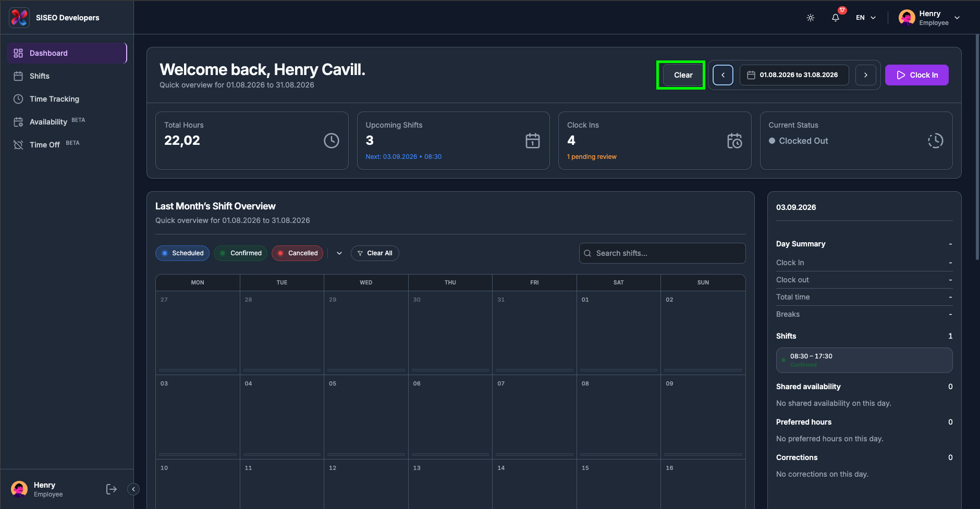Click the Shared availability heading
980x509 pixels.
click(x=808, y=387)
